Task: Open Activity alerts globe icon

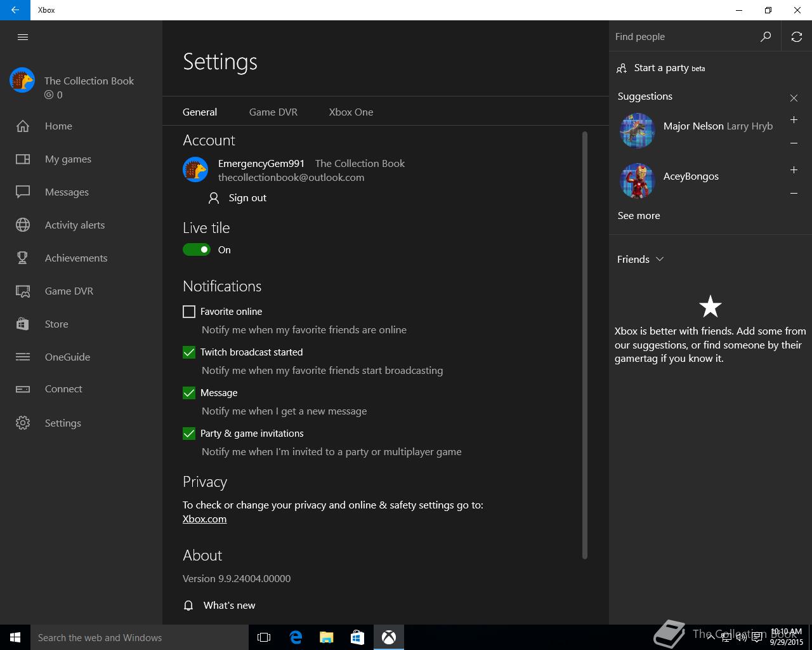Action: (x=23, y=225)
